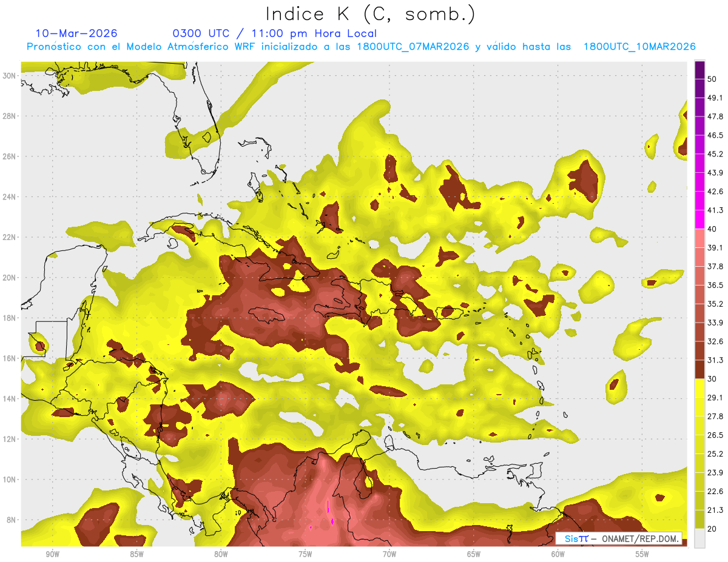Click the '41.3' colorbar label
Viewport: 728px width, 562px height.
tap(715, 210)
